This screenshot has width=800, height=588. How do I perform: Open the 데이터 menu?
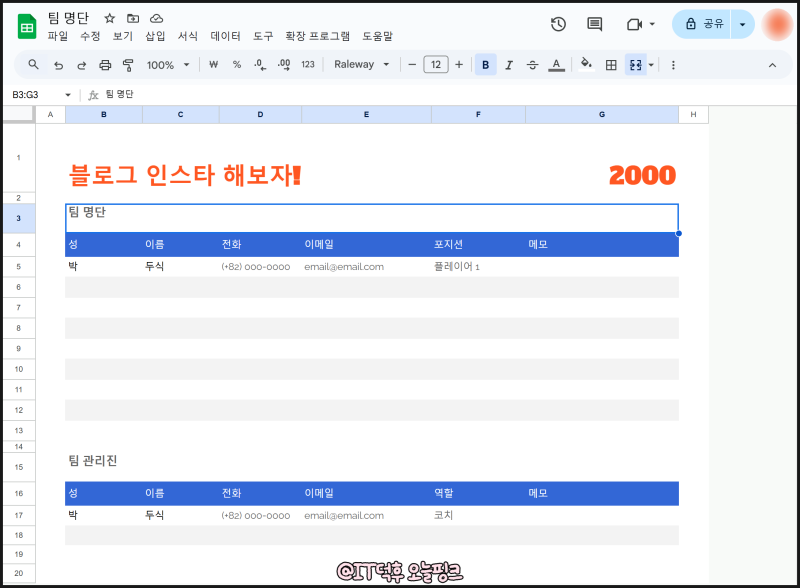(x=226, y=36)
